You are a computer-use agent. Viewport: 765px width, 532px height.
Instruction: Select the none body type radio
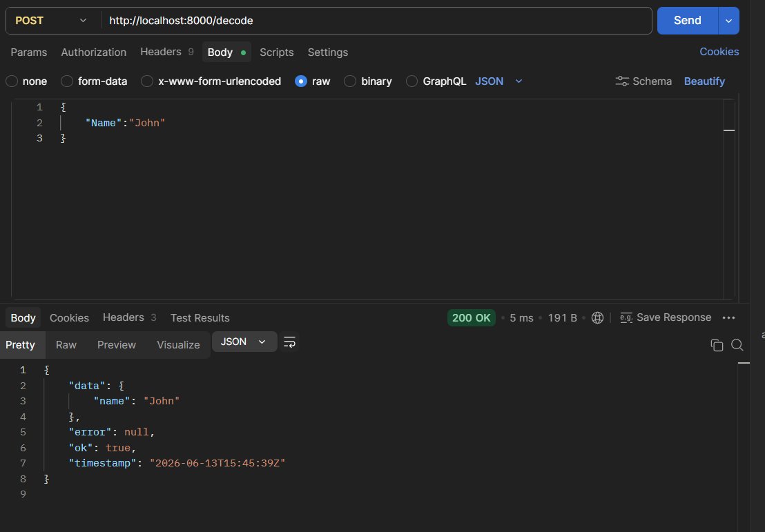12,81
